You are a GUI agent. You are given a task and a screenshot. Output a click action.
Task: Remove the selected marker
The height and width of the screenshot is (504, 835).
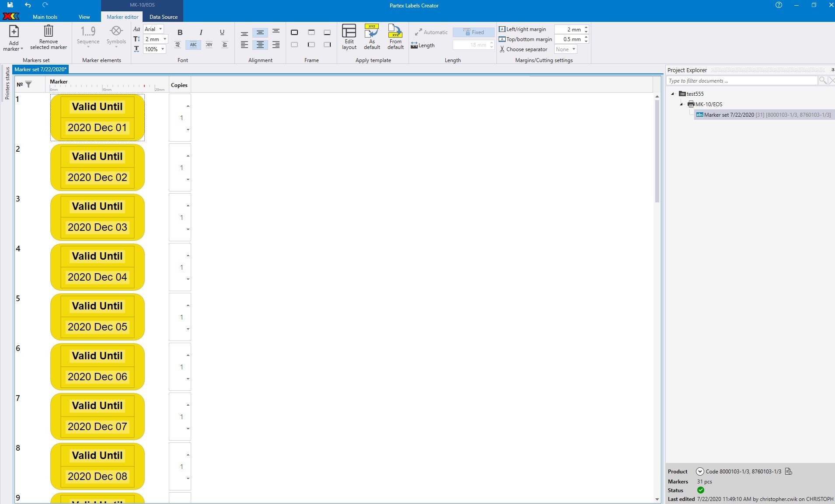(x=49, y=38)
